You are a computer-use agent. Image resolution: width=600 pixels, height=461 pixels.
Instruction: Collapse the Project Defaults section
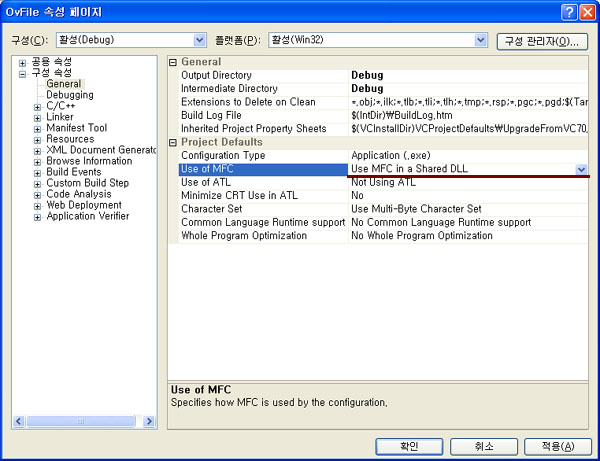click(x=173, y=142)
